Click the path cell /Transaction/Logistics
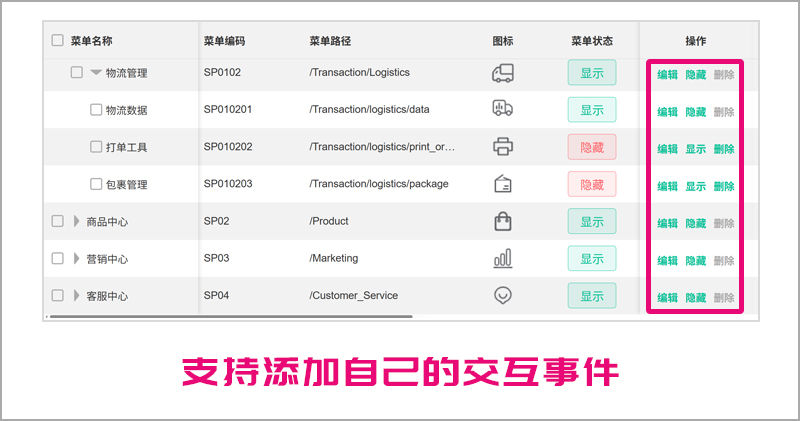The image size is (800, 421). tap(359, 72)
